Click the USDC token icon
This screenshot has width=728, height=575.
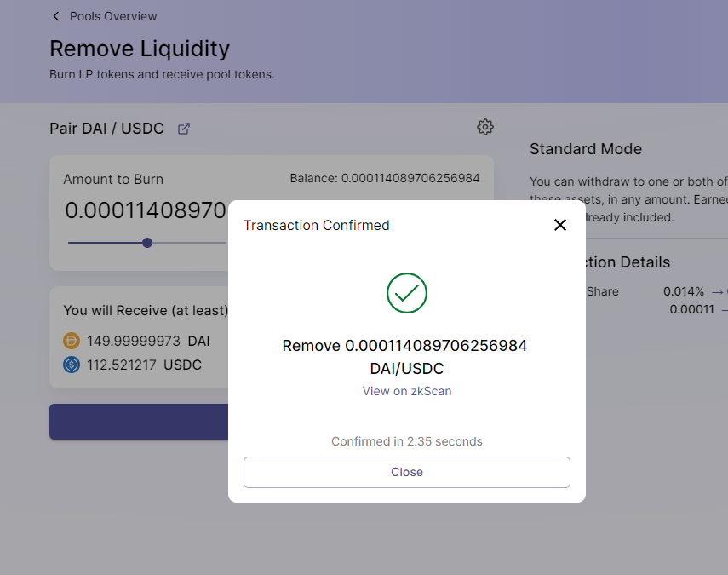(72, 365)
